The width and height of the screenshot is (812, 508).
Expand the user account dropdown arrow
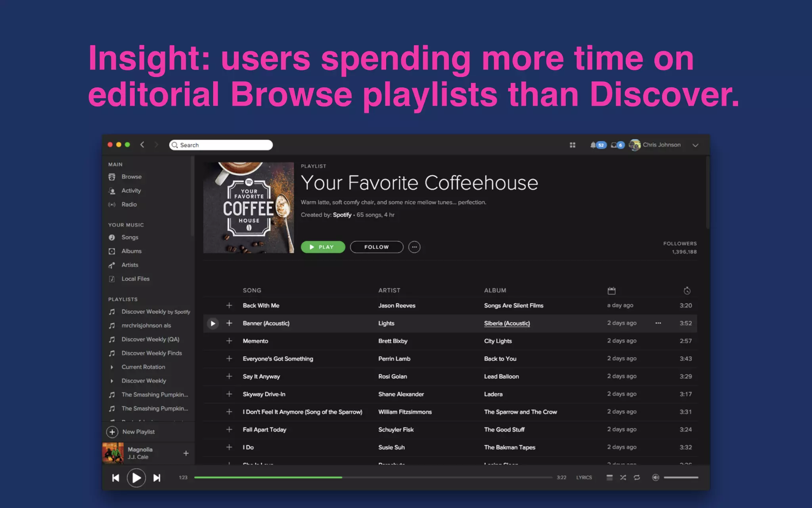[695, 145]
